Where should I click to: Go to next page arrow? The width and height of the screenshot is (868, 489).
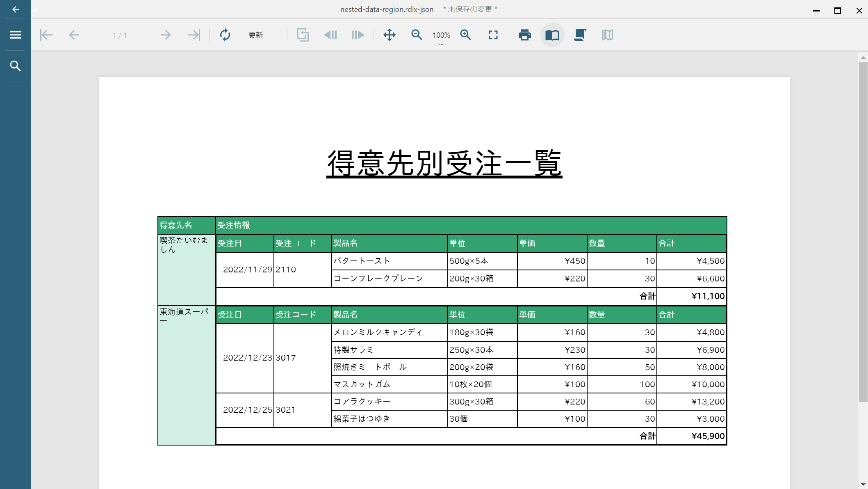166,35
